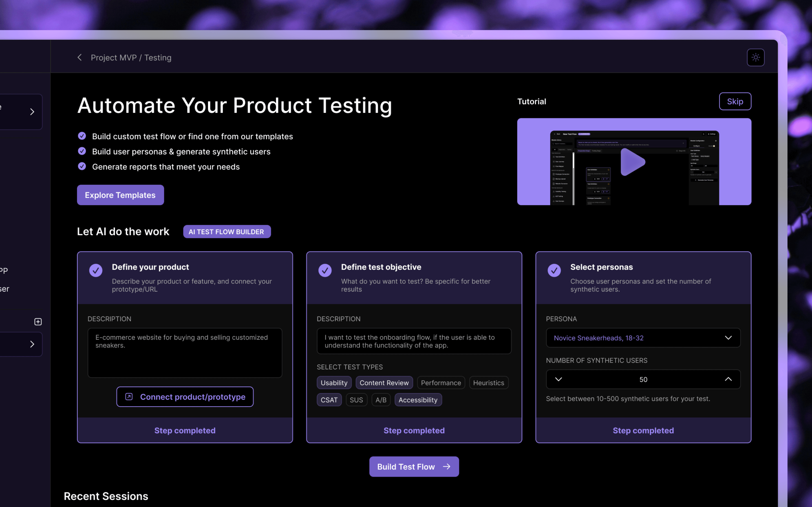812x507 pixels.
Task: Skip the tutorial
Action: (x=735, y=101)
